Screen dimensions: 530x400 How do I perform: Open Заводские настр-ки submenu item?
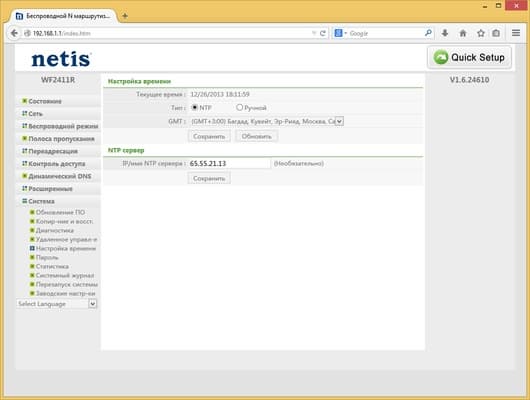click(62, 293)
